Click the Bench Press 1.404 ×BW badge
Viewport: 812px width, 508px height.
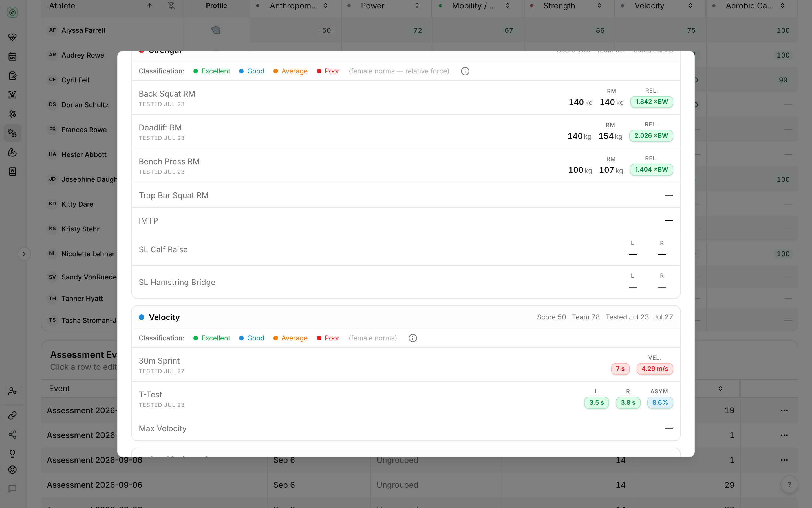(651, 170)
